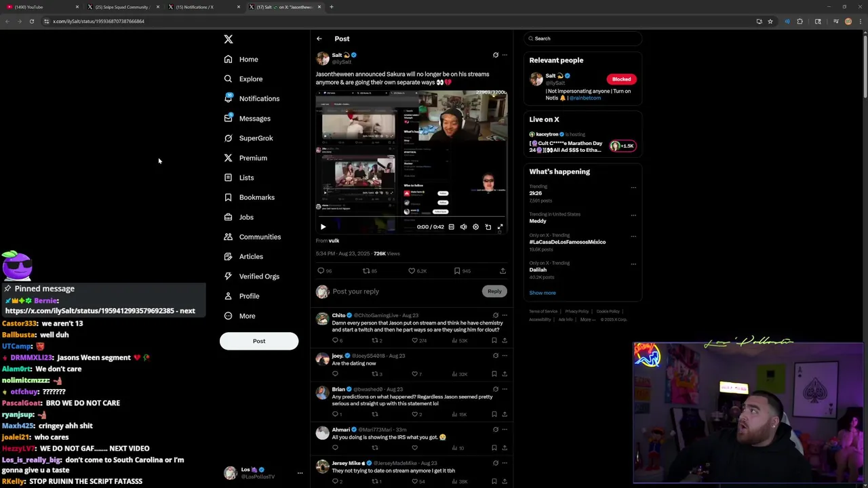This screenshot has height=488, width=868.
Task: Click the Grok icon on Salt's main post
Action: (x=496, y=56)
